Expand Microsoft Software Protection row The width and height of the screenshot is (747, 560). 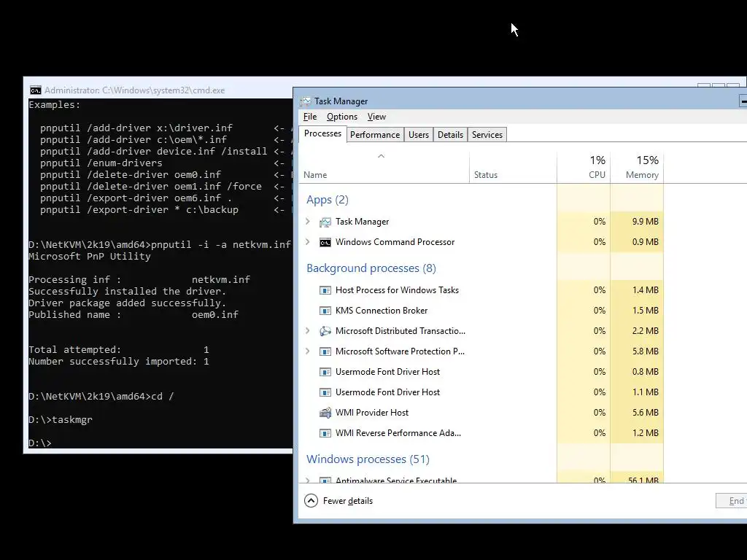[308, 351]
